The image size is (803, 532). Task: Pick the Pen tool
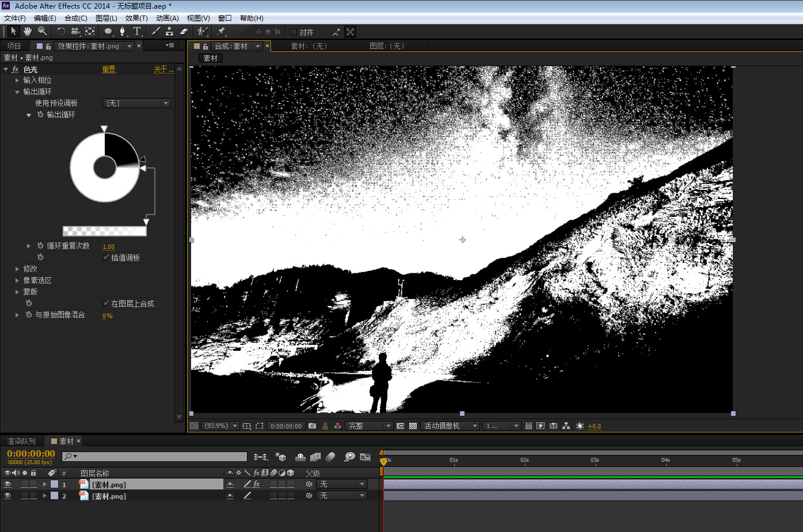122,32
